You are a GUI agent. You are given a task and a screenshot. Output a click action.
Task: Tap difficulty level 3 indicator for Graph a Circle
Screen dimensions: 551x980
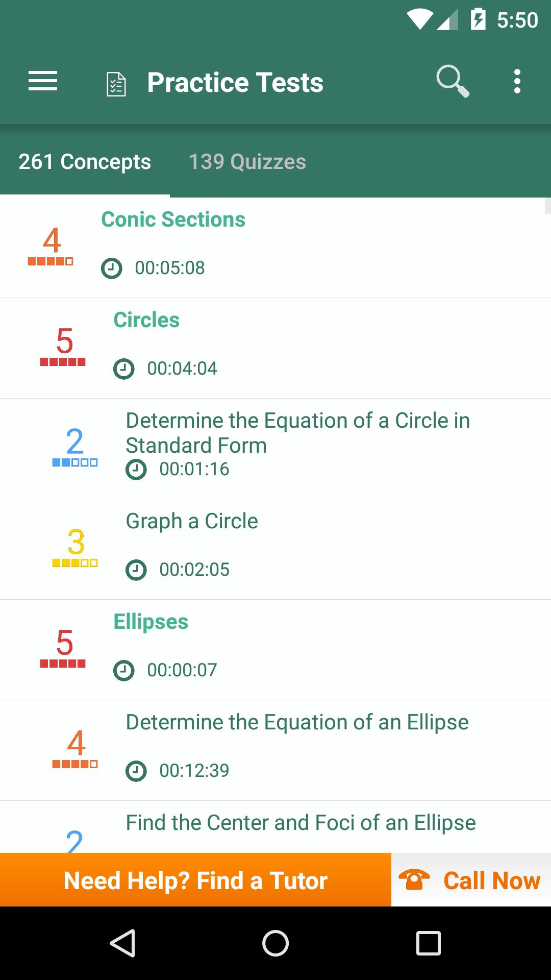click(75, 548)
